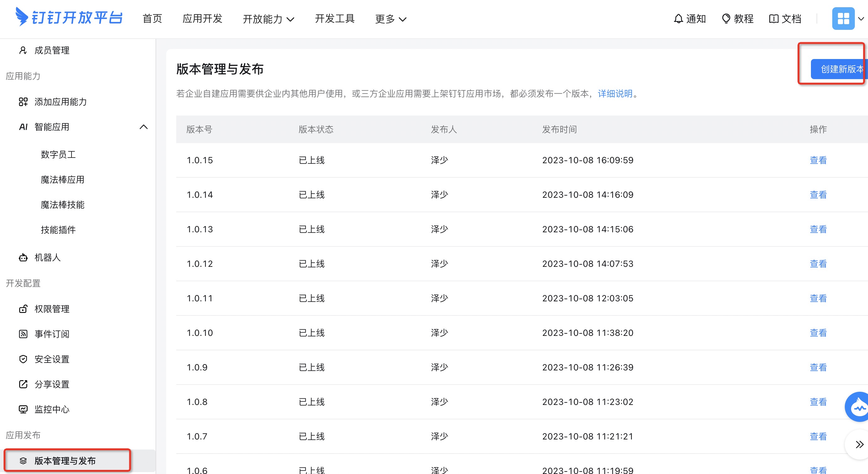868x474 pixels.
Task: Click 查看 for version 1.0.15
Action: (x=818, y=160)
